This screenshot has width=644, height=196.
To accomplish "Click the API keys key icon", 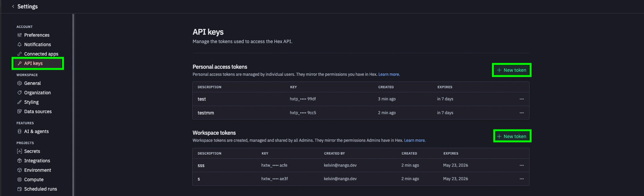I will tap(20, 63).
